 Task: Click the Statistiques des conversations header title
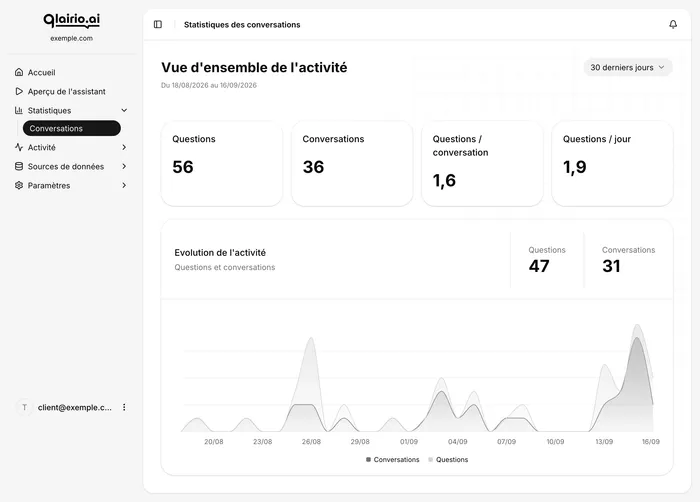pyautogui.click(x=242, y=25)
